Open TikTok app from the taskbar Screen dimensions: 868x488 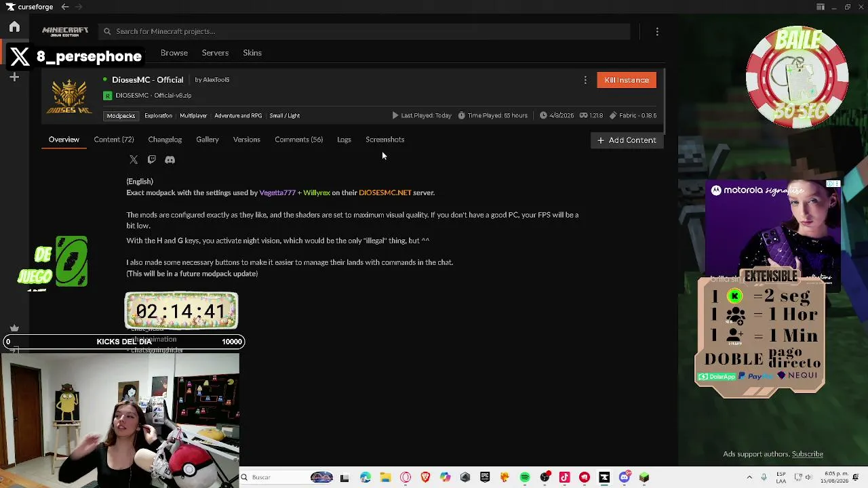564,478
